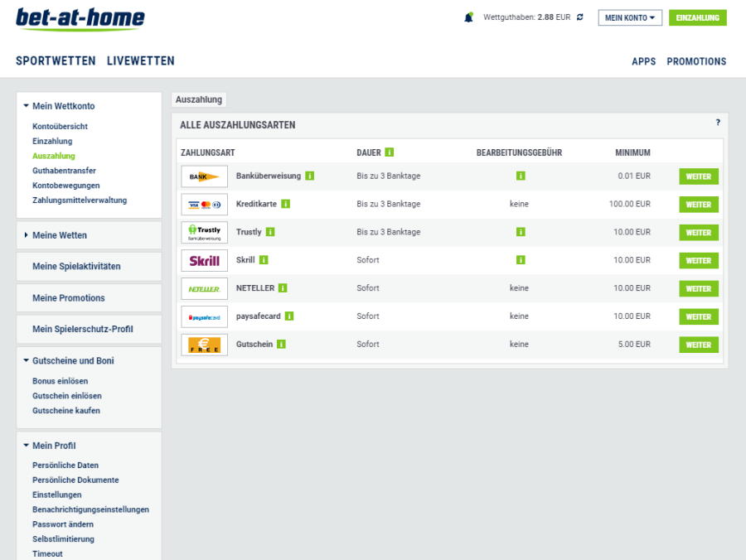746x560 pixels.
Task: Click the credit card logos thumbnail
Action: pyautogui.click(x=205, y=205)
